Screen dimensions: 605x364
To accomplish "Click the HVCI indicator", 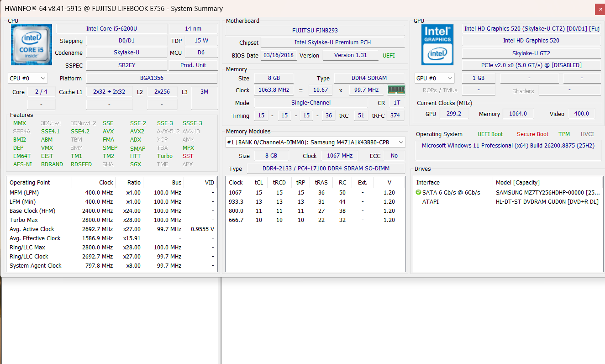I will pyautogui.click(x=588, y=134).
